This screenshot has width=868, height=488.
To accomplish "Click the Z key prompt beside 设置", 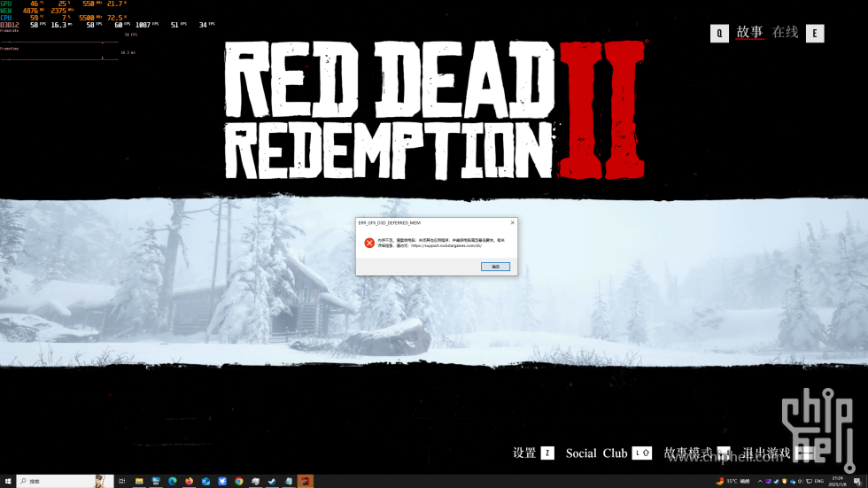I will coord(547,453).
